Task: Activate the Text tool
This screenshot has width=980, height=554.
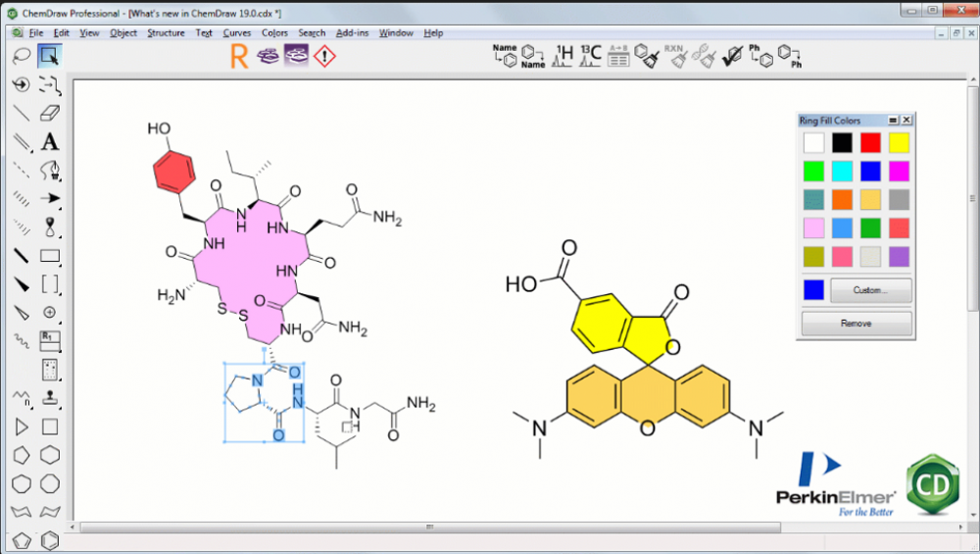Action: pyautogui.click(x=50, y=142)
